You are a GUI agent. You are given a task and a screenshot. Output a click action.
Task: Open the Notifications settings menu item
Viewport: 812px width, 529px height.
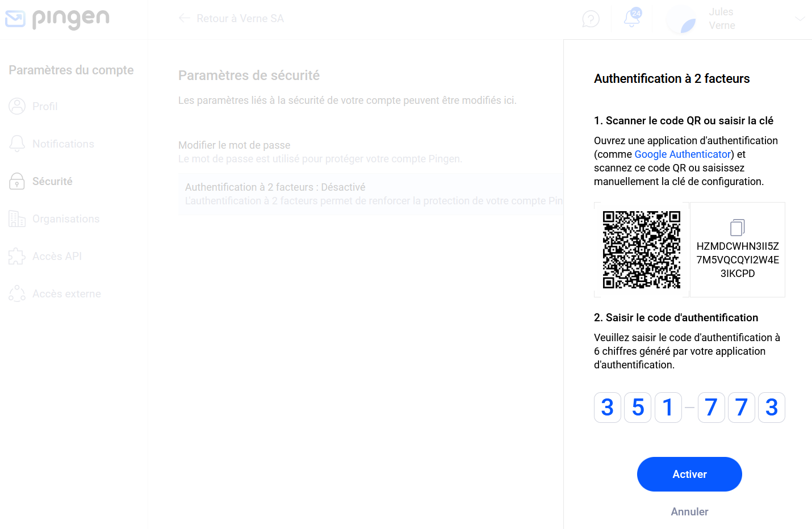pyautogui.click(x=63, y=144)
